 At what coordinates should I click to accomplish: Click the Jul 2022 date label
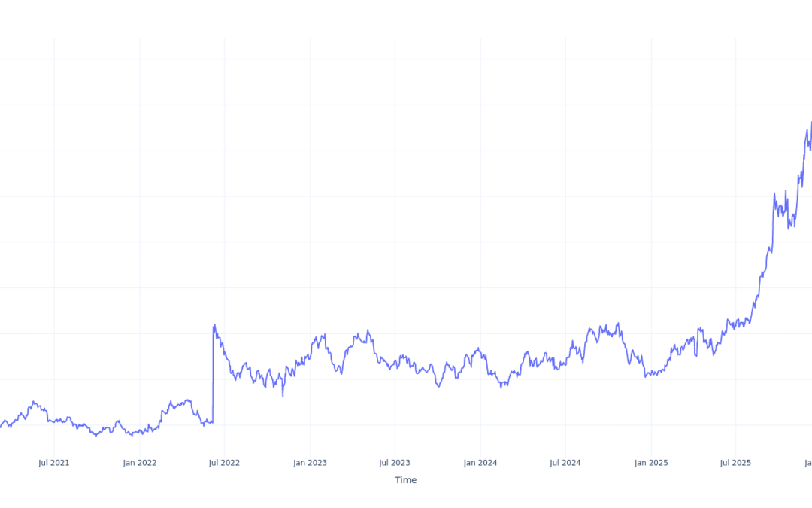coord(224,463)
